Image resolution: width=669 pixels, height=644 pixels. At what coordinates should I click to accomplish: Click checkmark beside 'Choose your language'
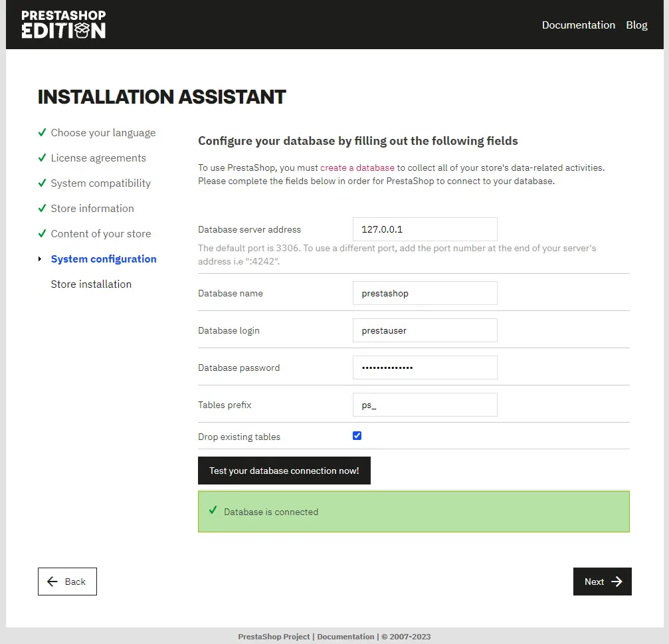pos(42,132)
